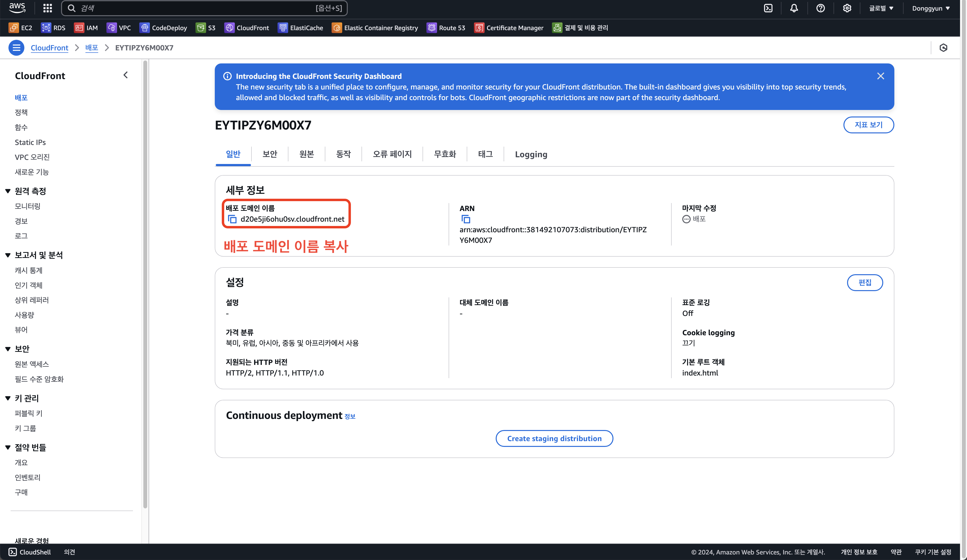
Task: Click the info icon in the banner
Action: [227, 76]
